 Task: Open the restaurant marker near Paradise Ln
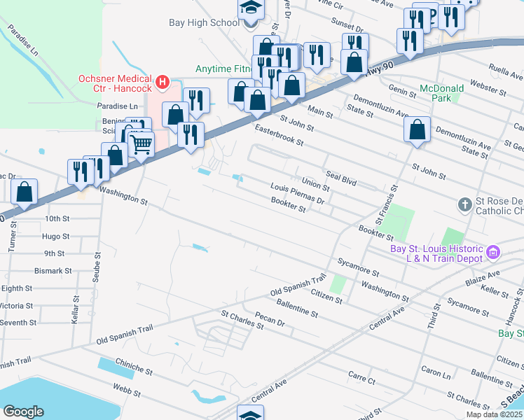point(196,101)
